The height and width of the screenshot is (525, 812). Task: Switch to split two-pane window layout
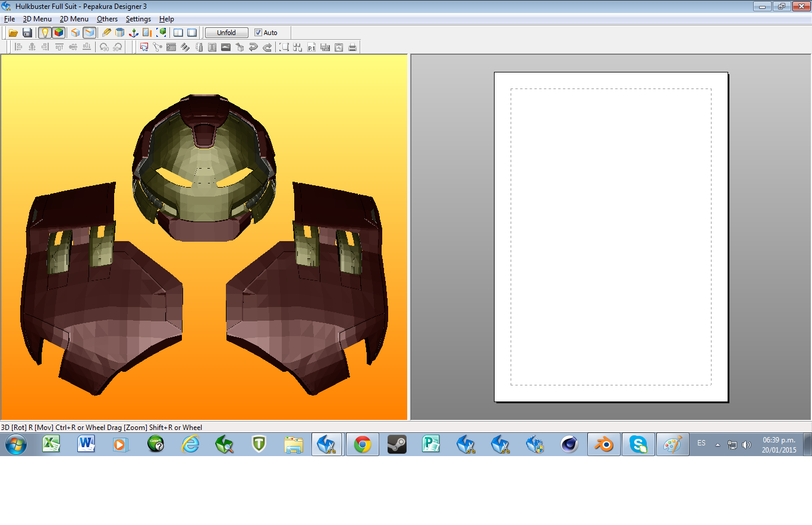178,33
